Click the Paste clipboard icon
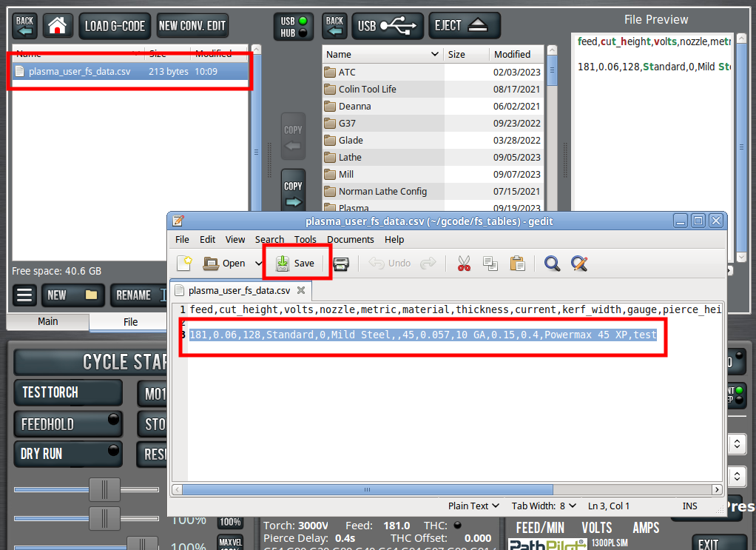Screen dimensions: 756x550 [x=518, y=263]
